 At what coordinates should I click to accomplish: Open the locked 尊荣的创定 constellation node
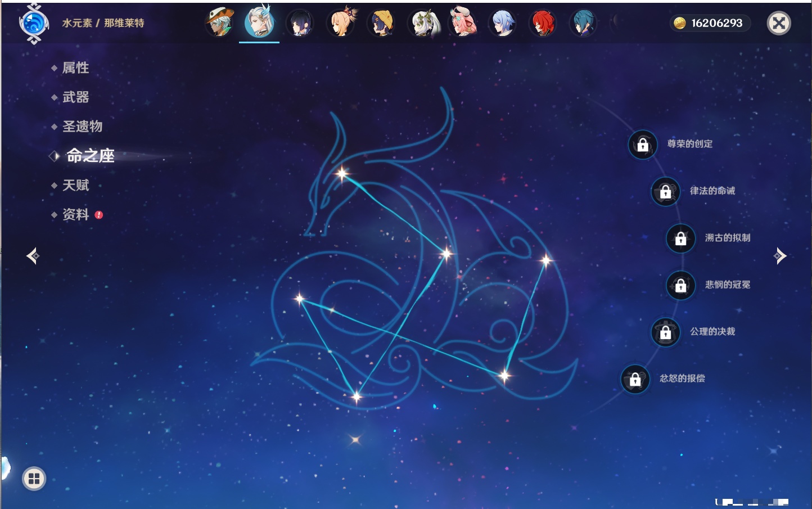(642, 145)
